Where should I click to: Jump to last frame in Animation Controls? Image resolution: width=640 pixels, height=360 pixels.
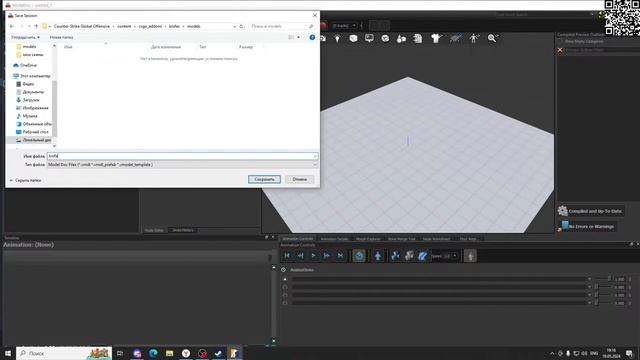(x=340, y=256)
